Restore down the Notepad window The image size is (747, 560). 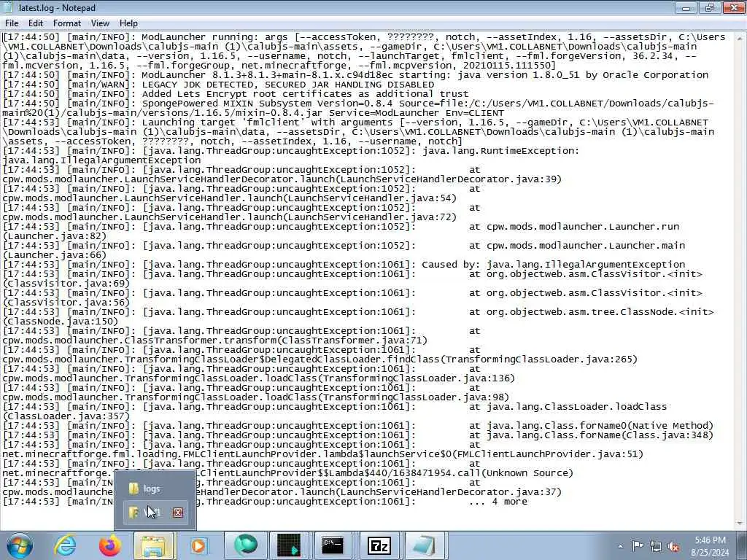tap(710, 7)
